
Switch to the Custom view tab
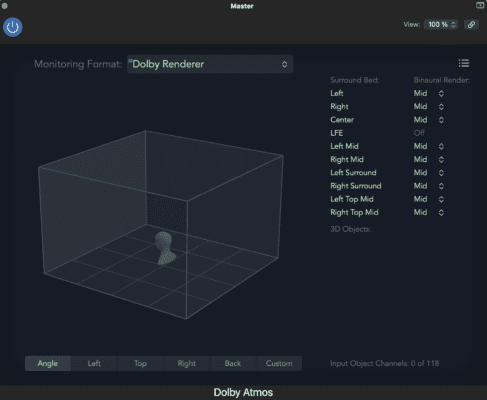click(279, 363)
